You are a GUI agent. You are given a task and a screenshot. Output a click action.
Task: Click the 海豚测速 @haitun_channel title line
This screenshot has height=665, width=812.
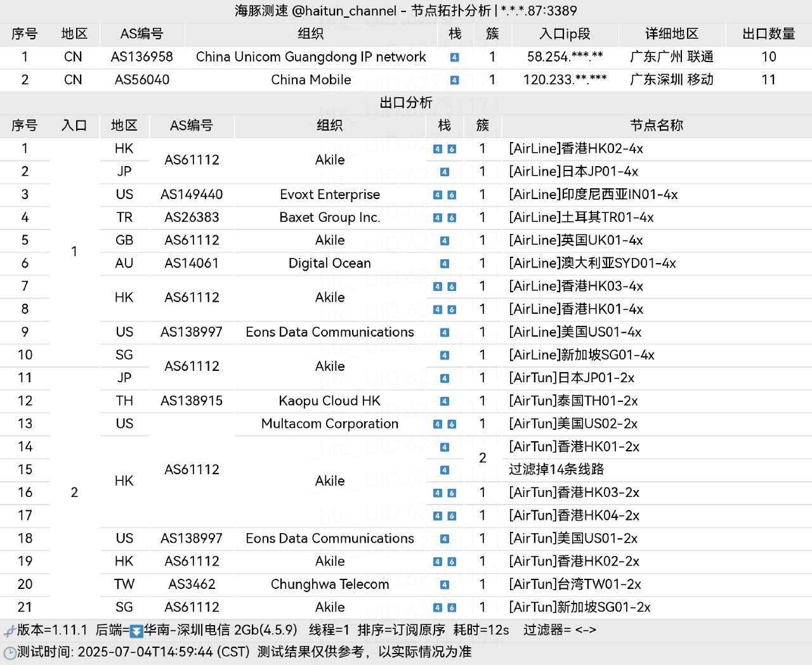pyautogui.click(x=406, y=11)
